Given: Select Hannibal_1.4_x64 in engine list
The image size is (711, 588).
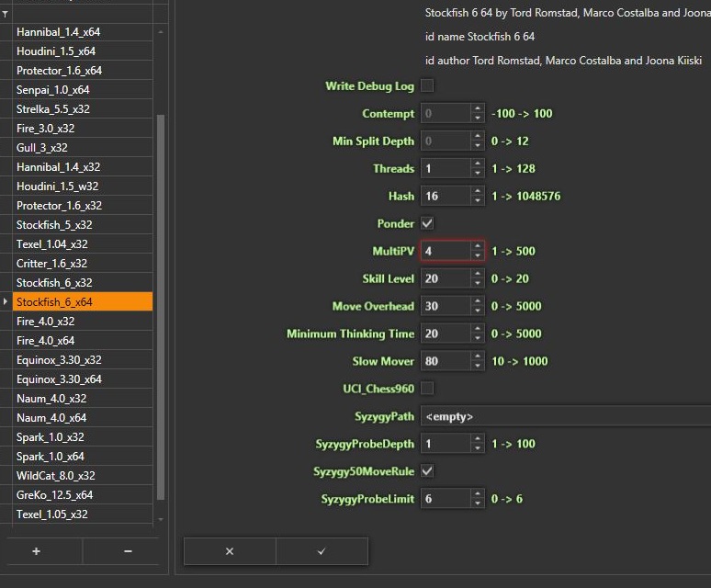Looking at the screenshot, I should coord(83,32).
